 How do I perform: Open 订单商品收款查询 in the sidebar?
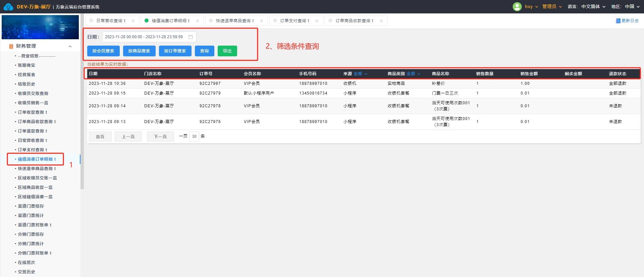37,122
